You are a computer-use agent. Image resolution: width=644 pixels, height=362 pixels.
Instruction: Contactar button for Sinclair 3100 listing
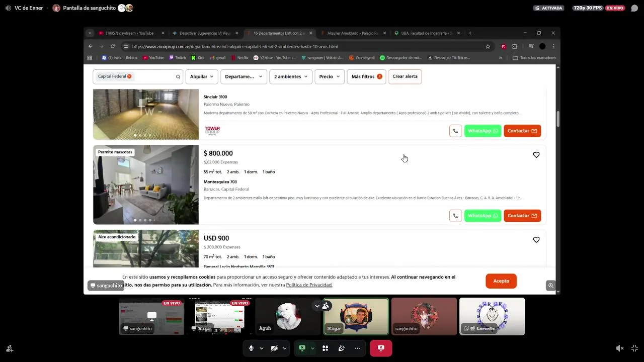point(522,131)
